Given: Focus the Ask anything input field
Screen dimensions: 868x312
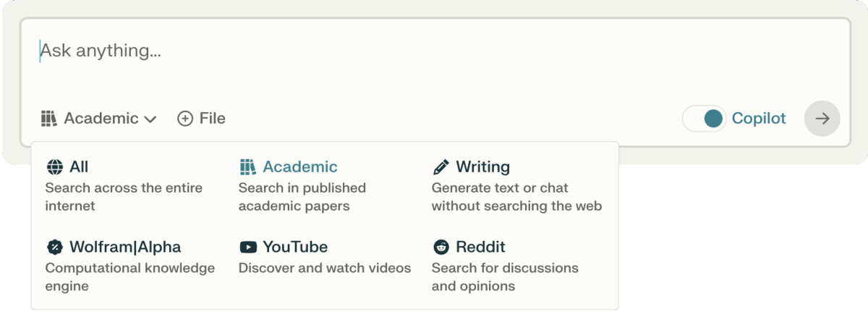Looking at the screenshot, I should point(362,51).
